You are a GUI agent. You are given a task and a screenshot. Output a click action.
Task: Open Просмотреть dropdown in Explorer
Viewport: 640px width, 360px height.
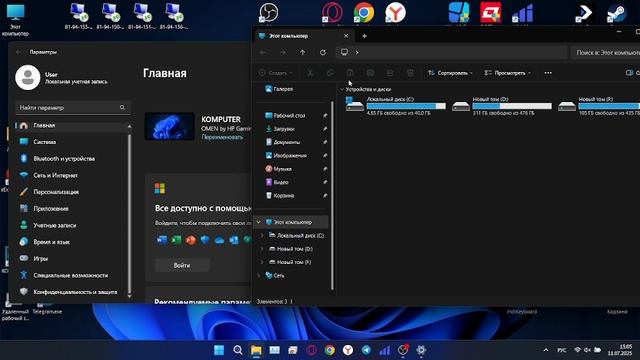[x=507, y=73]
